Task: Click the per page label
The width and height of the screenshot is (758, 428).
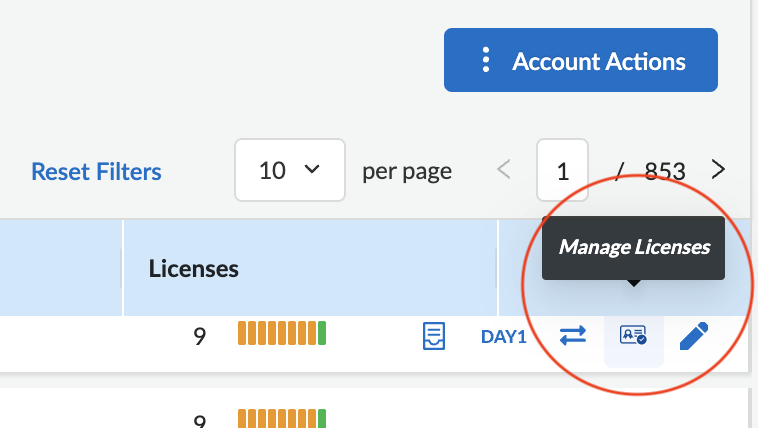Action: tap(407, 171)
